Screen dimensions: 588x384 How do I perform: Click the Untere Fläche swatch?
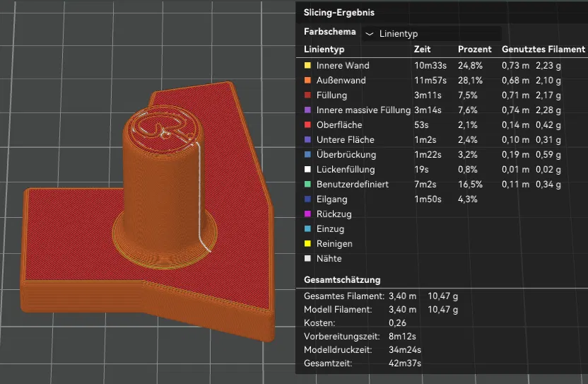[x=307, y=139]
